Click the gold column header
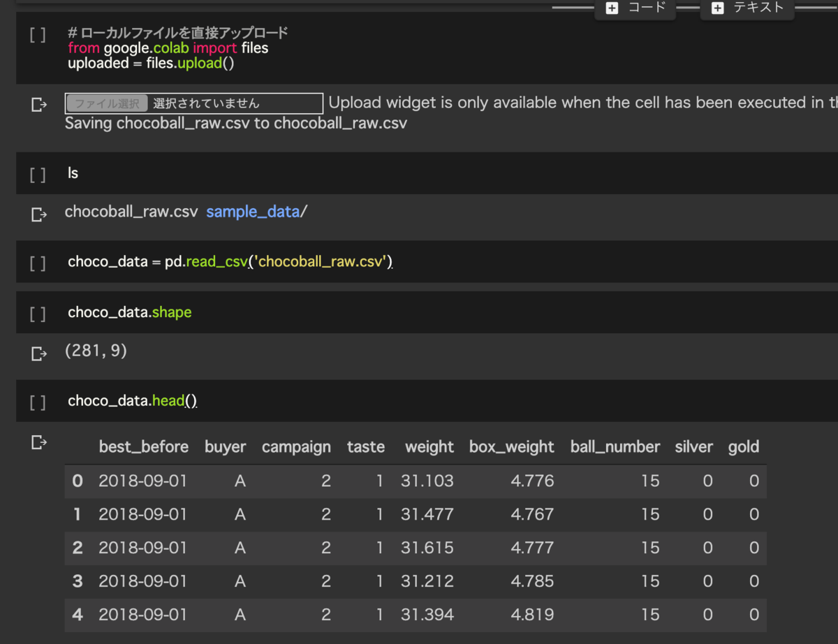Image resolution: width=838 pixels, height=644 pixels. click(743, 447)
